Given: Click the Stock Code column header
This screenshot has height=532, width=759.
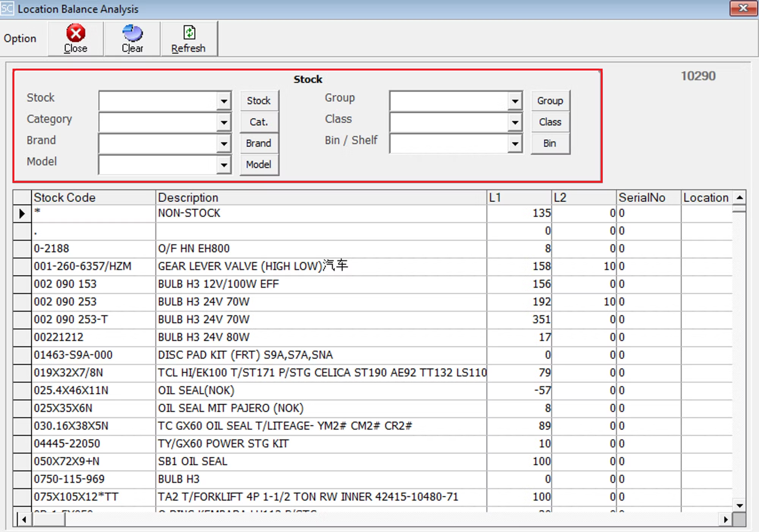Looking at the screenshot, I should (93, 198).
